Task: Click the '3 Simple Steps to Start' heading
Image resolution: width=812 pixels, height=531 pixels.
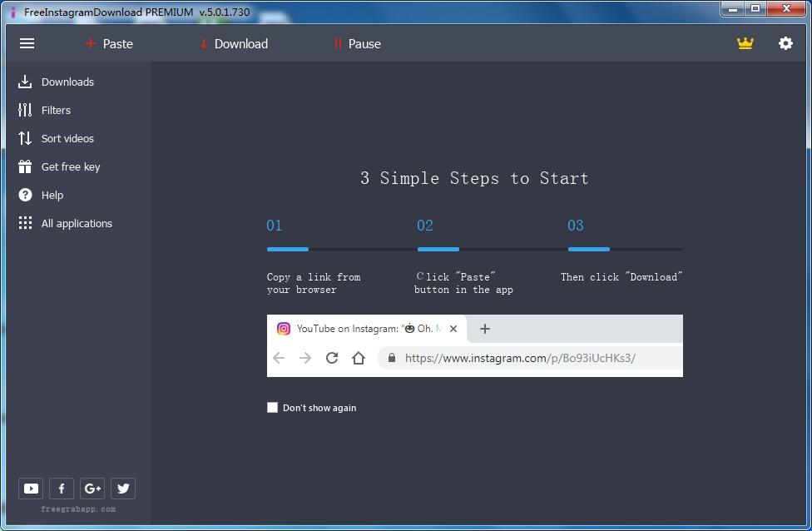Action: pyautogui.click(x=474, y=178)
